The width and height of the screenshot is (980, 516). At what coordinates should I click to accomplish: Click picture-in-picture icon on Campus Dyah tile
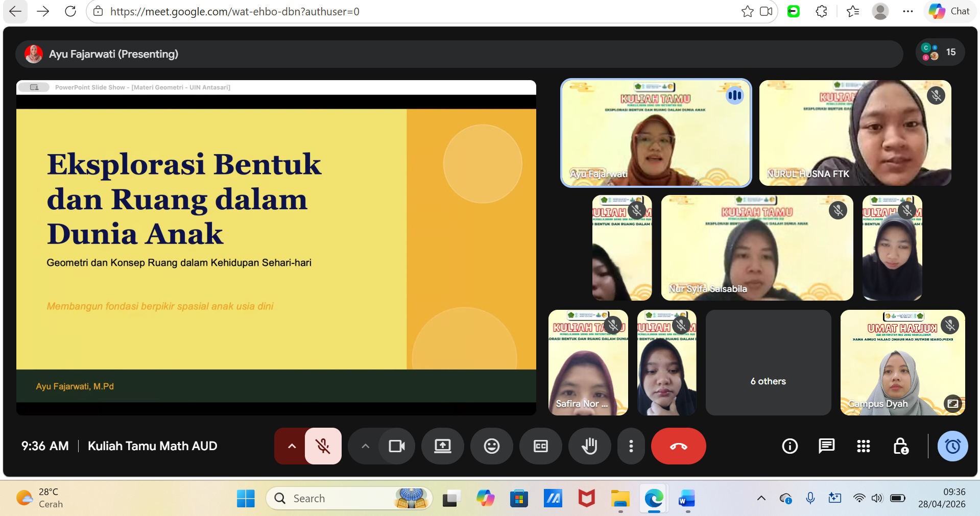coord(953,404)
